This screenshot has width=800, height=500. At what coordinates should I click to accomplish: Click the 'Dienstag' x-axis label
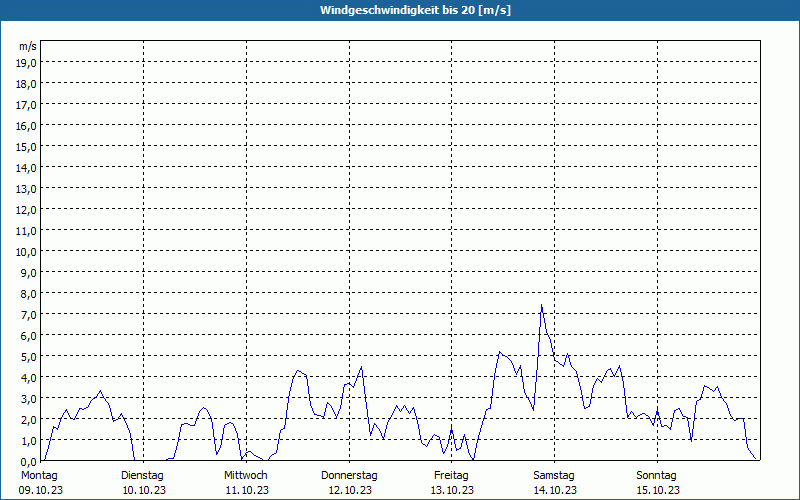[x=142, y=475]
